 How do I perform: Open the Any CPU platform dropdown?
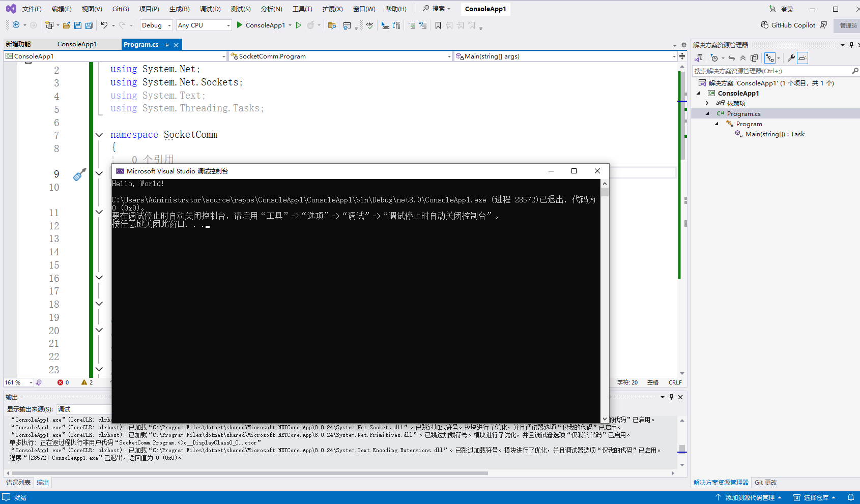(x=204, y=25)
